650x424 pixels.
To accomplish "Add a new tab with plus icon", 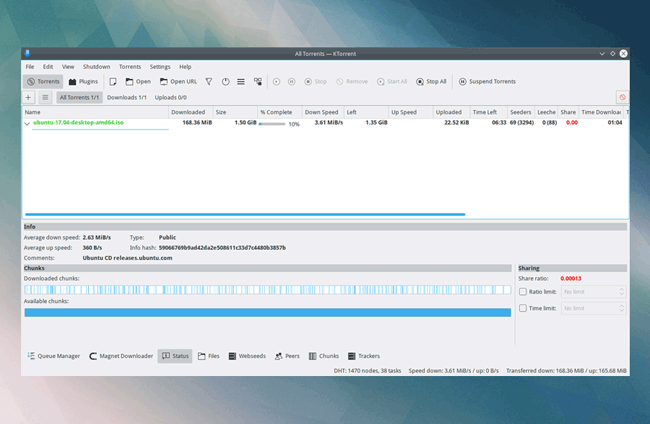I will click(28, 97).
